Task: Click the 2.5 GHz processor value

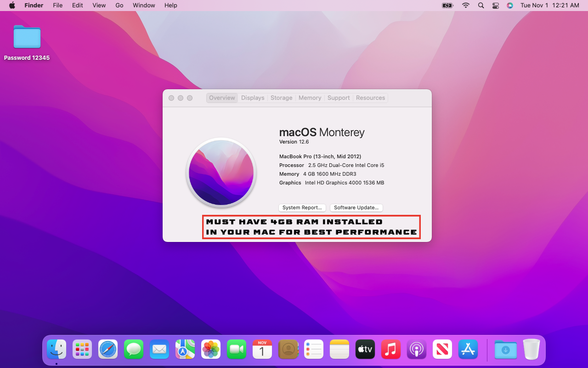Action: 346,165
